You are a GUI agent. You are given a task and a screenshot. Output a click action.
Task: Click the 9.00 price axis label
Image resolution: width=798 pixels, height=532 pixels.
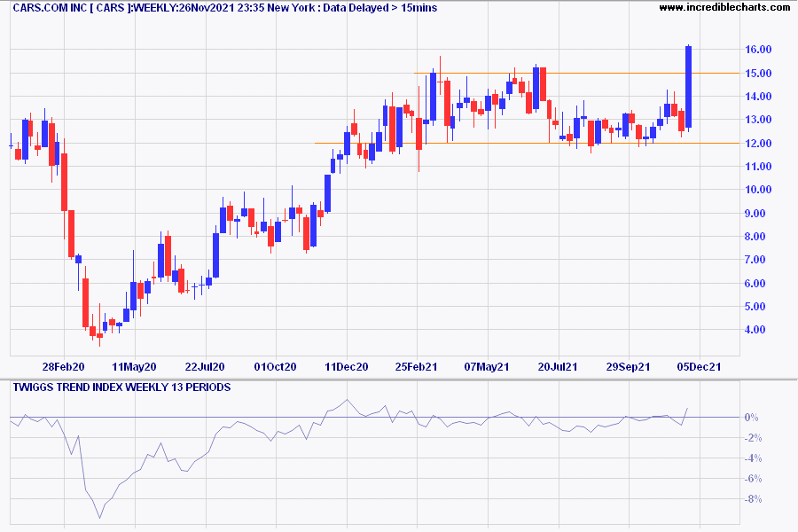coord(755,214)
